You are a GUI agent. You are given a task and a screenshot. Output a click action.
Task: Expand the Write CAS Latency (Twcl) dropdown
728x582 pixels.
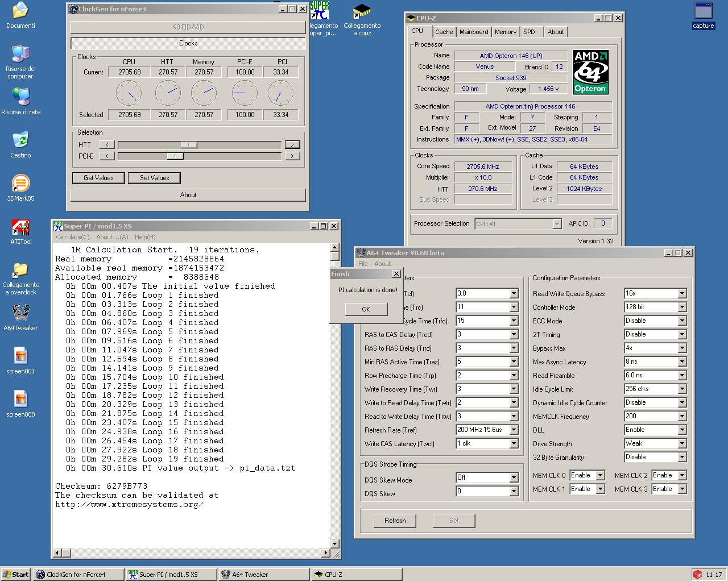tap(514, 443)
